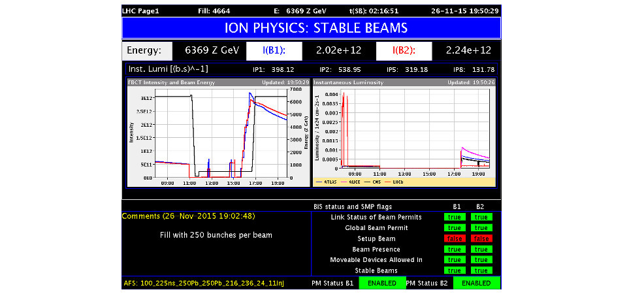Click 'Fill with 250 bunches per beam' comment

[x=216, y=235]
